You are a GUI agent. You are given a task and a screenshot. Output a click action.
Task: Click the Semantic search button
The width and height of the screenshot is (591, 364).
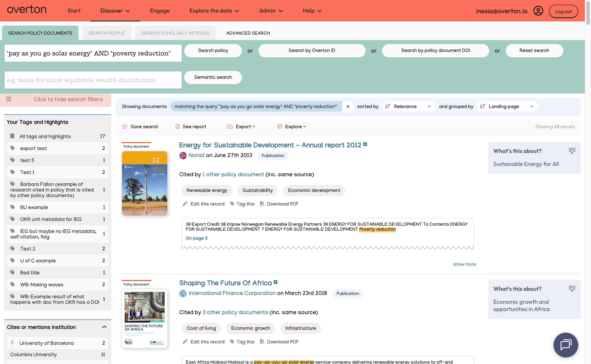[x=213, y=77]
